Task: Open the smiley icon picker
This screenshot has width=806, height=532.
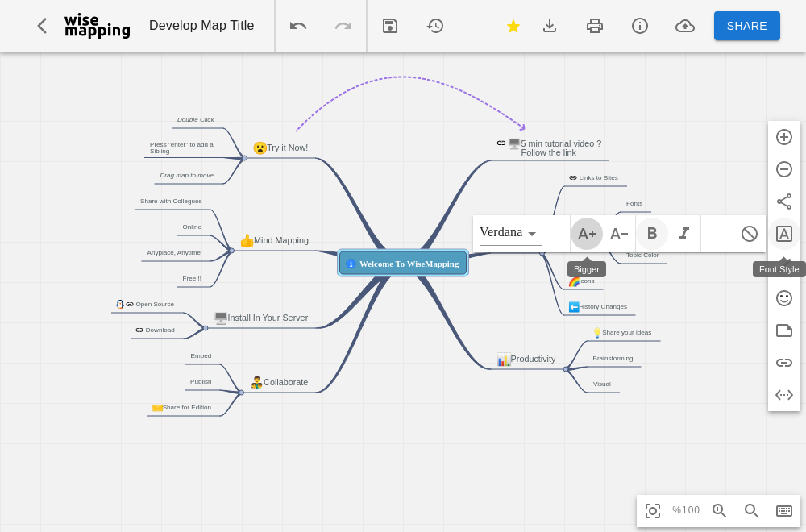Action: (x=784, y=298)
